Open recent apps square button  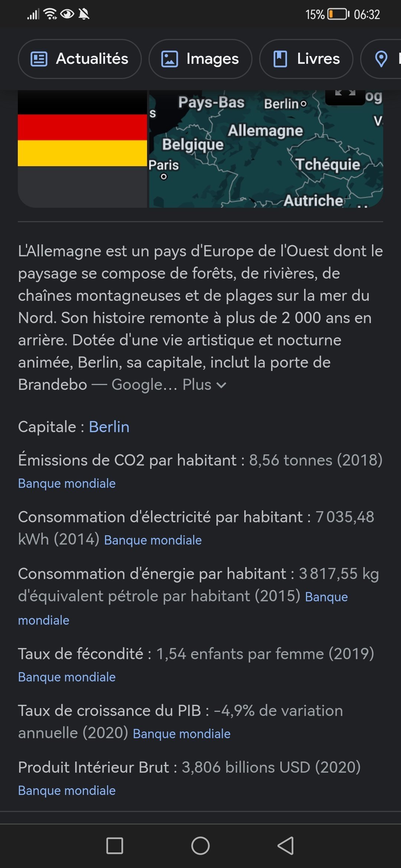[x=115, y=846]
